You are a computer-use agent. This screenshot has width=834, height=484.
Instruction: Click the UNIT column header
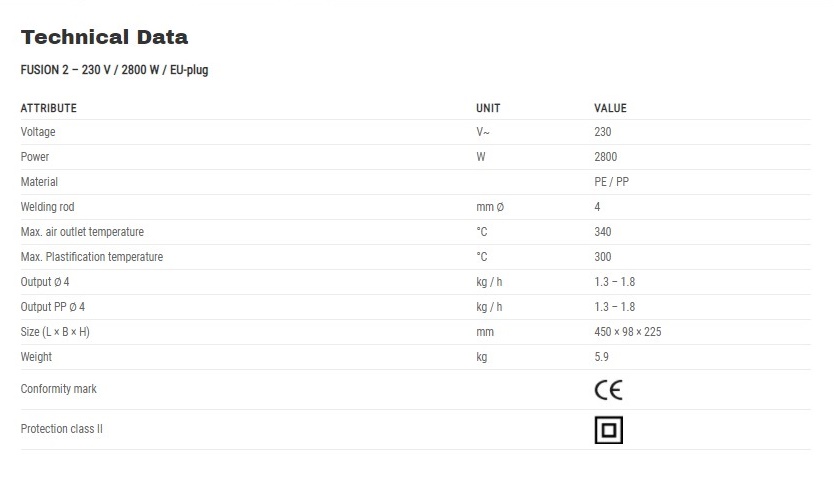coord(488,108)
